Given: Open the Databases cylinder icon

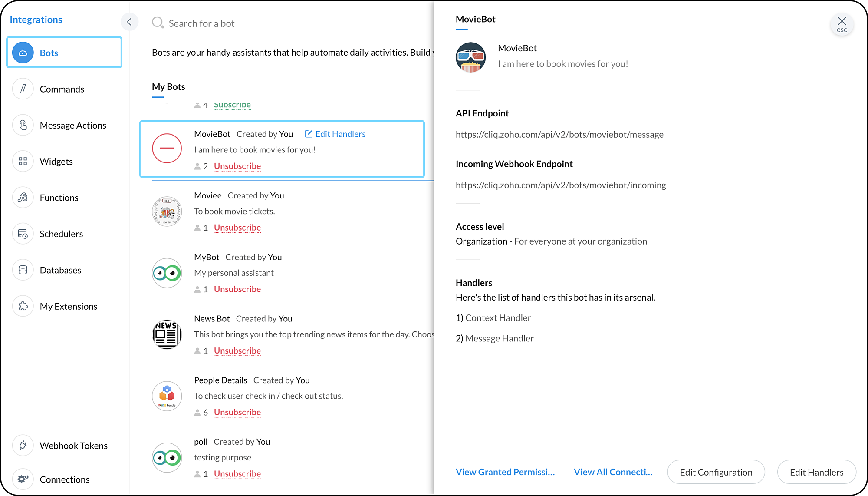Looking at the screenshot, I should pyautogui.click(x=23, y=270).
